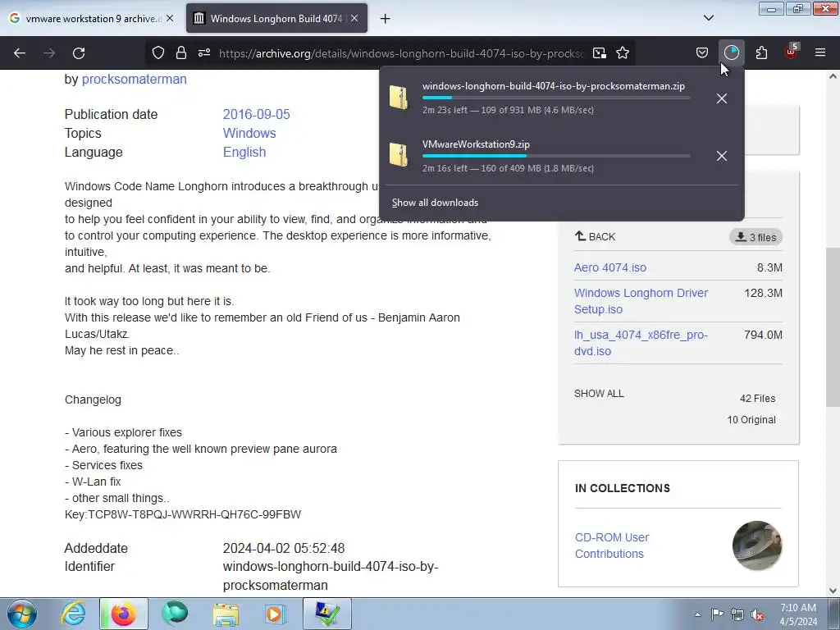Open the Windows topic link

pos(249,133)
